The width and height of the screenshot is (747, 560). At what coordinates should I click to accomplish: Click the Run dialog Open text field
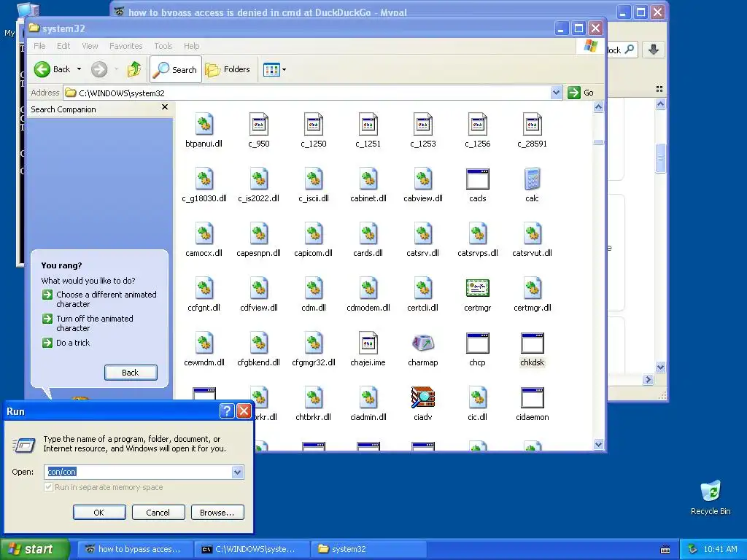click(138, 472)
